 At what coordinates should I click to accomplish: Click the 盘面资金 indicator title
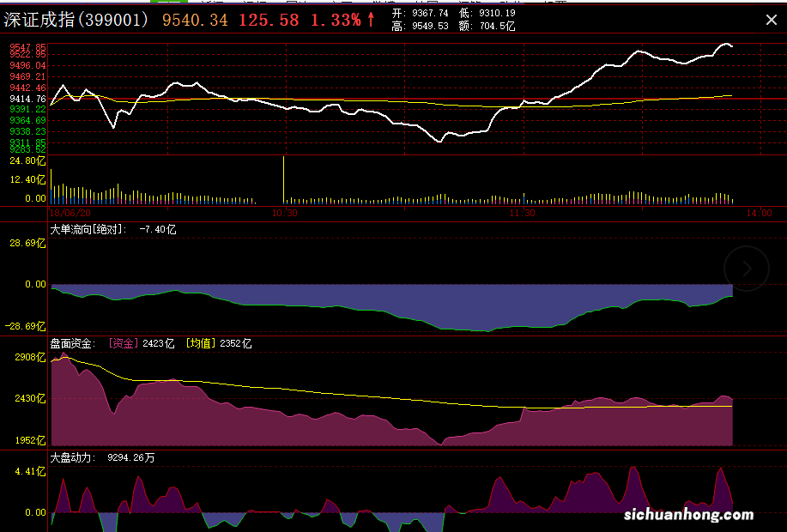(73, 343)
